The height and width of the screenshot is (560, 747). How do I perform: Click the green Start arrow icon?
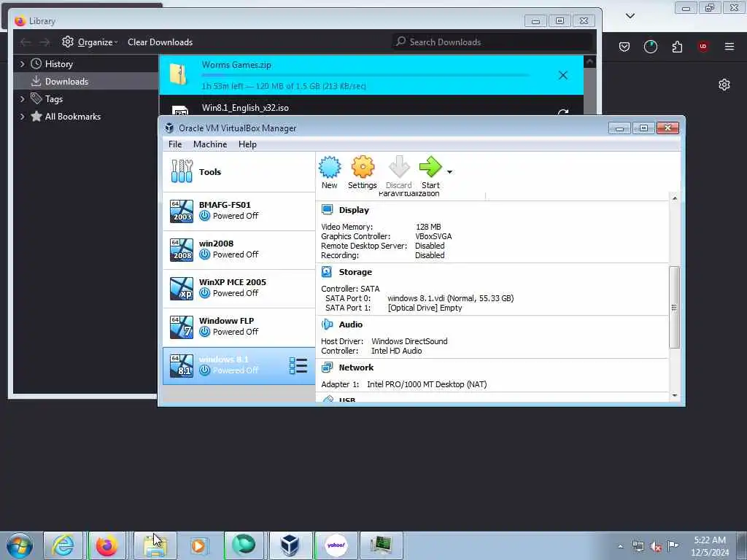pos(430,167)
